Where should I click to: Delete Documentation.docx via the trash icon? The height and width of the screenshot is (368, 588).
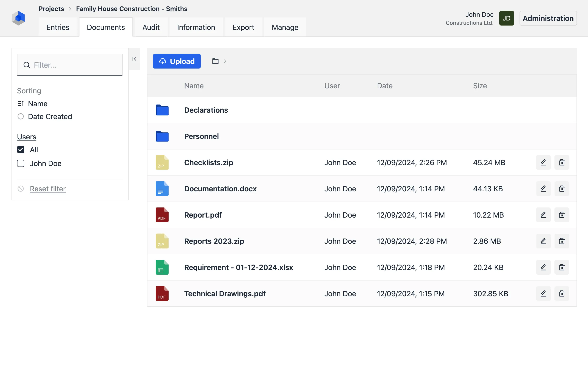(562, 189)
